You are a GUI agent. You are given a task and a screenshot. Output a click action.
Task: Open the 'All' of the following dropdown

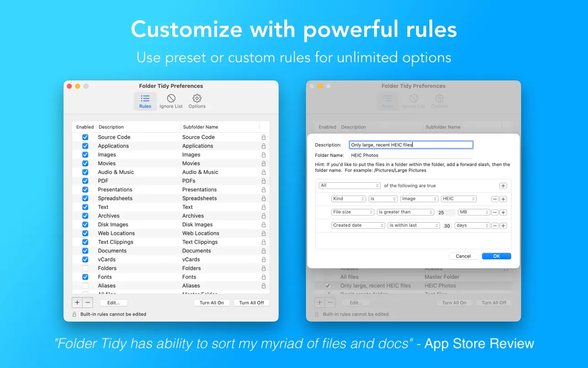pos(350,186)
